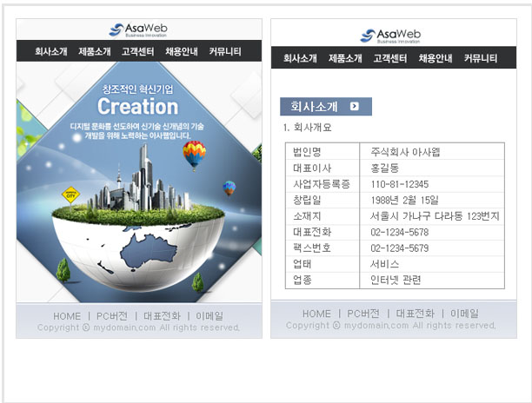
Task: Click the Creation hero banner headline
Action: point(137,107)
